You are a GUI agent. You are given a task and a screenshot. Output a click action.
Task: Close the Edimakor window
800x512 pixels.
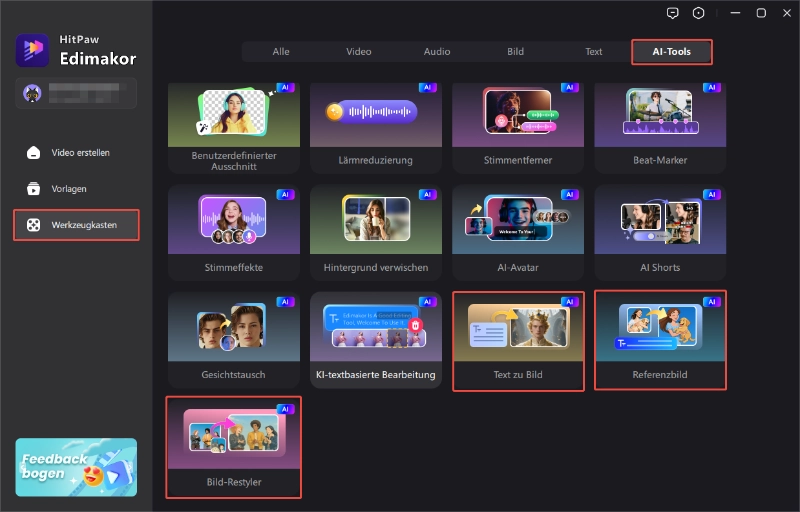pos(787,13)
